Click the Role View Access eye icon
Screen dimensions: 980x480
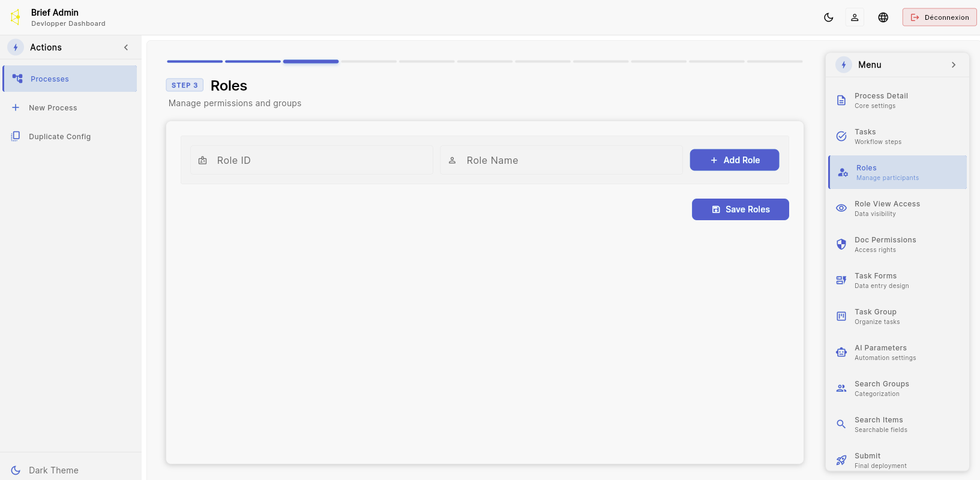point(841,208)
